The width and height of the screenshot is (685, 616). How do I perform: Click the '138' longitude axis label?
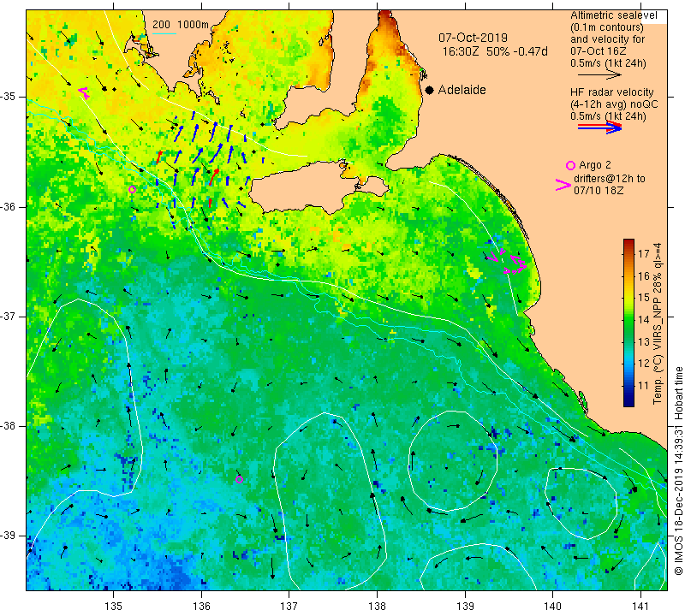377,606
